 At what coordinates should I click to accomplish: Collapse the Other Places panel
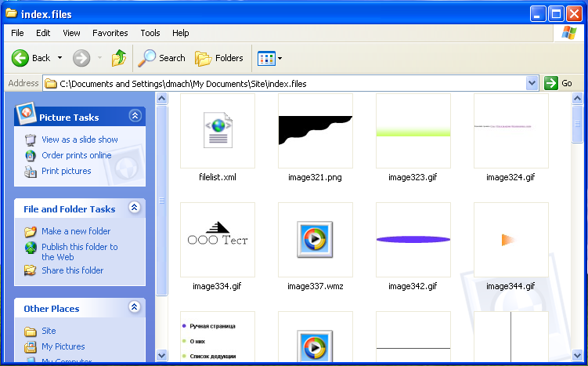point(135,307)
